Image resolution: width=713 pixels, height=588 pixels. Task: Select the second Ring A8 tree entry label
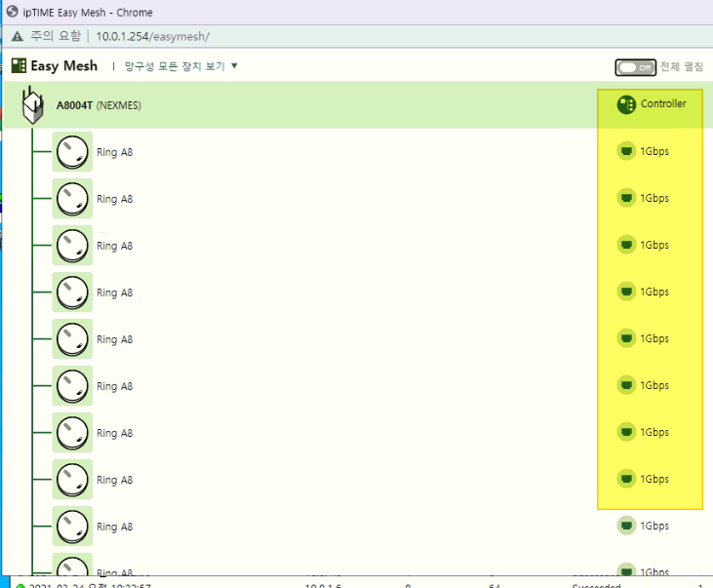[x=114, y=199]
